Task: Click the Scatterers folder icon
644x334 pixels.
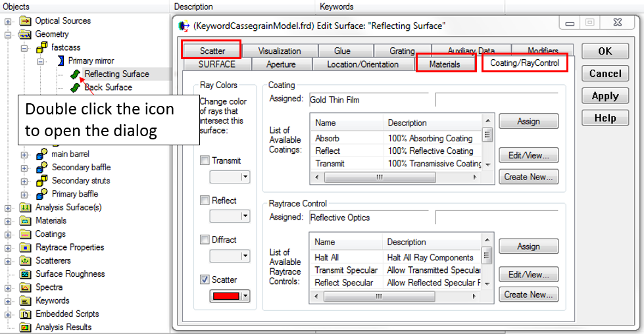Action: click(x=26, y=260)
